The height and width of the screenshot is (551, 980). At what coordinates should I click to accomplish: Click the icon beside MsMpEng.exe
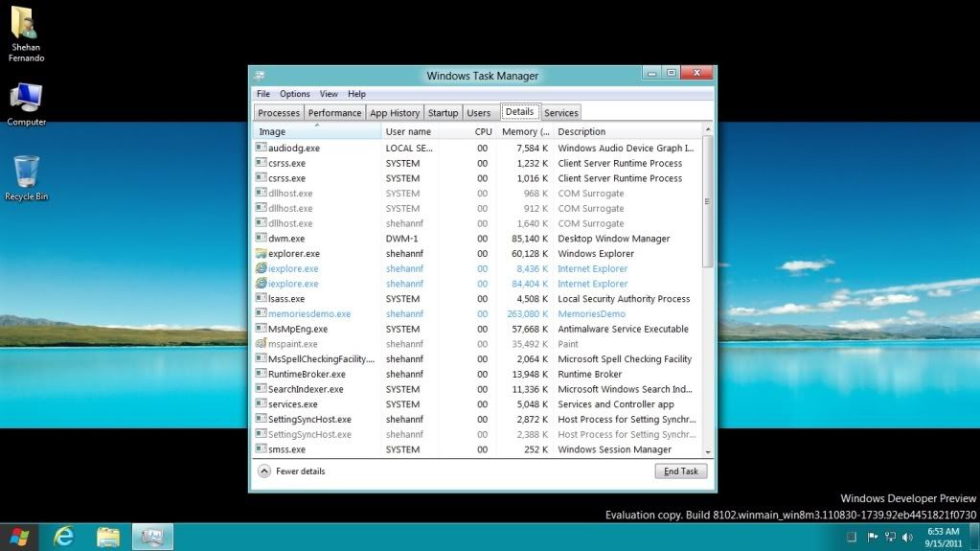click(x=261, y=329)
